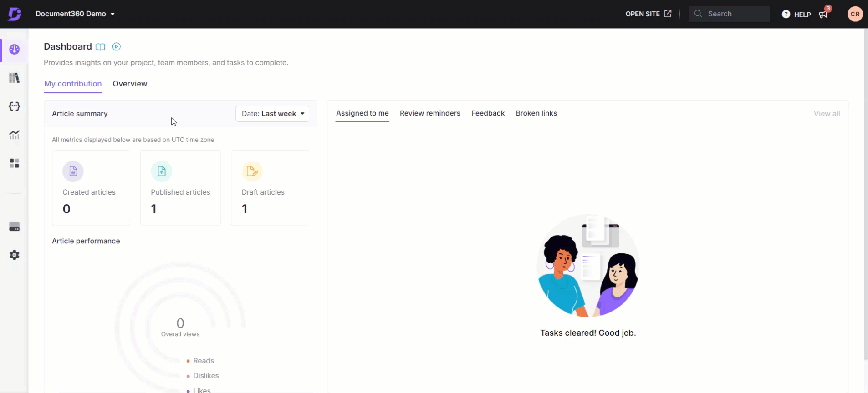Screen dimensions: 868x393
Task: Switch to the Overview tab
Action: [x=130, y=84]
